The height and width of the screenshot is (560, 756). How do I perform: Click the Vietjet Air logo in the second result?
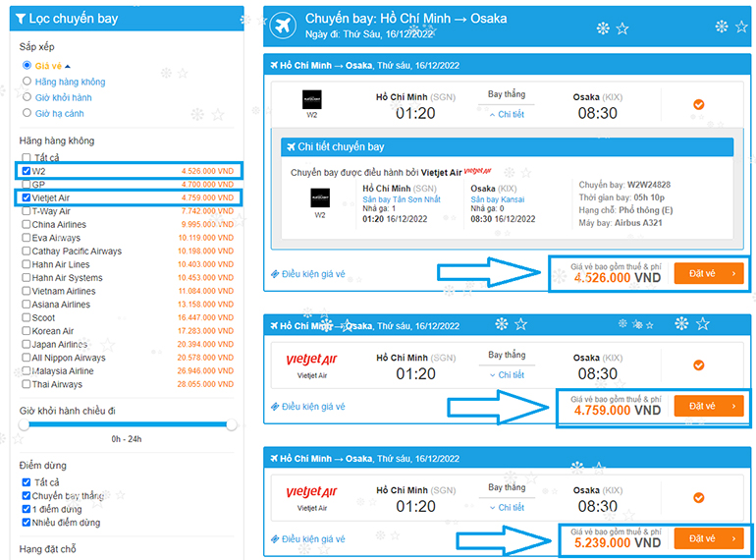click(x=311, y=360)
